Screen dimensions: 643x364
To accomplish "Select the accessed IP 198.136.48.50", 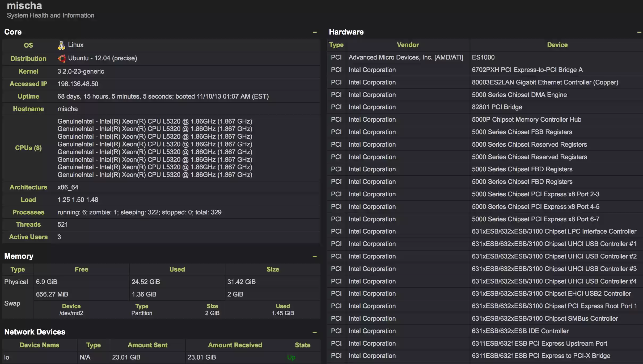I will coord(78,84).
